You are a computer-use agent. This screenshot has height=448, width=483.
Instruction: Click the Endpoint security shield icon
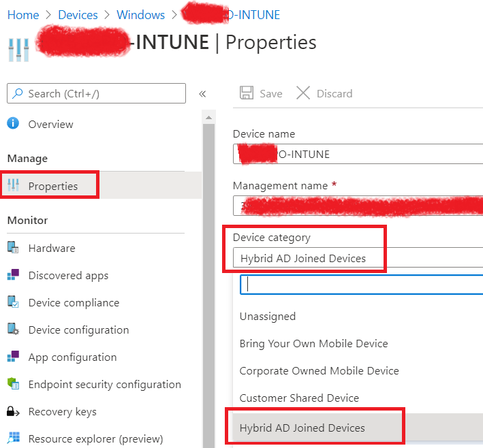tap(13, 383)
